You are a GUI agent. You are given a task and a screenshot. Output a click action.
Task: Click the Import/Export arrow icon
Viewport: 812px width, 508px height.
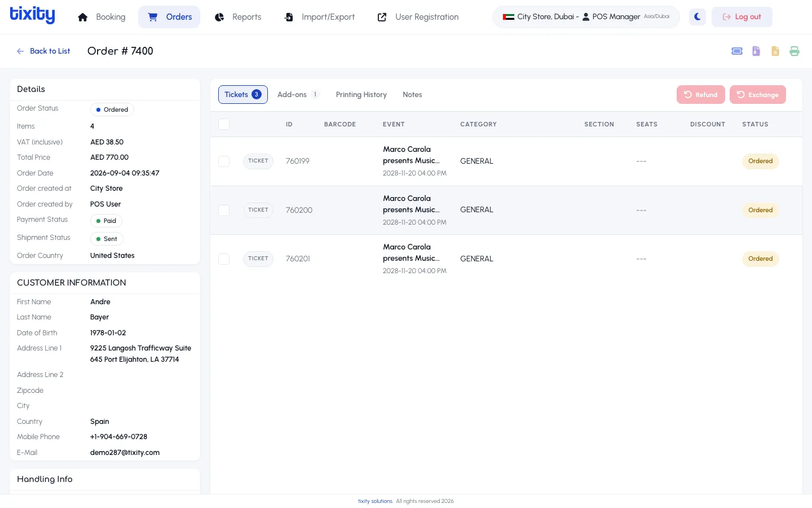tap(289, 17)
